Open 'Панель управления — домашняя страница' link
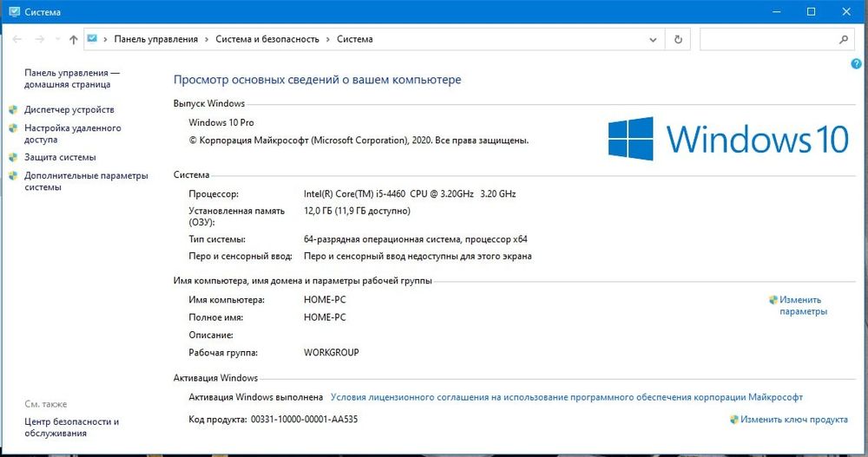 point(72,79)
